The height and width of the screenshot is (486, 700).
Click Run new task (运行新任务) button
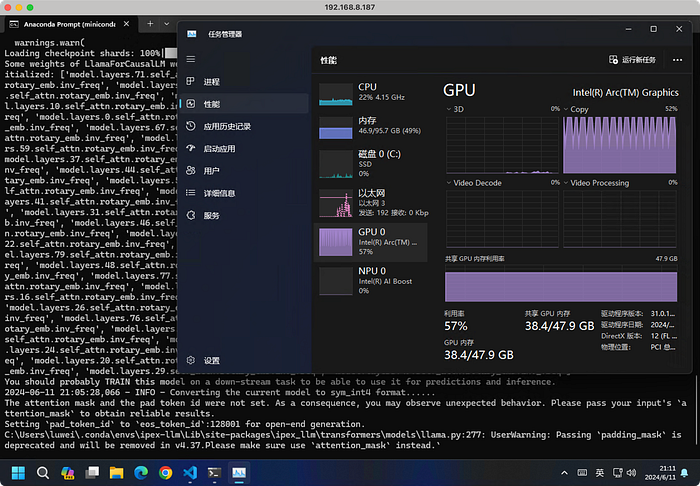point(633,60)
